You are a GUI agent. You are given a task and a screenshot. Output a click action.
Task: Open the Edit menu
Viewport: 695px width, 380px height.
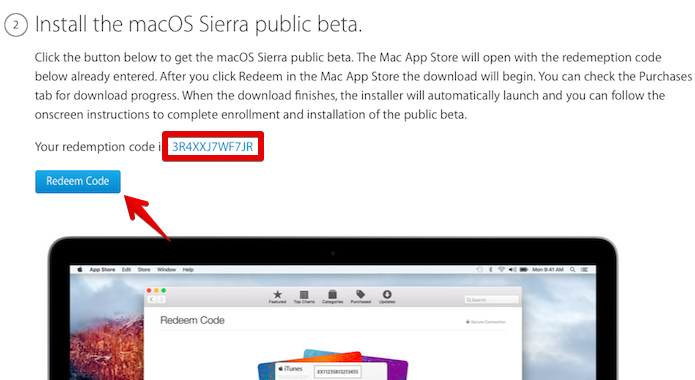[x=126, y=270]
